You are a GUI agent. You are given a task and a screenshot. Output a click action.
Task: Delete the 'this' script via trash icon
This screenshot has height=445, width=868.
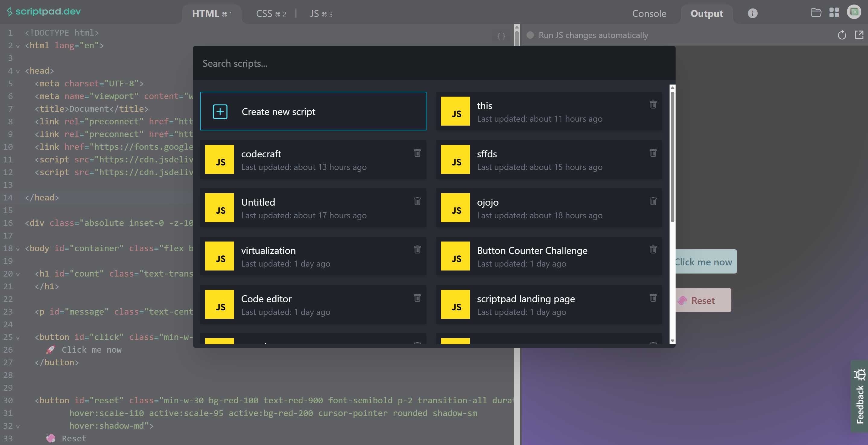click(653, 104)
